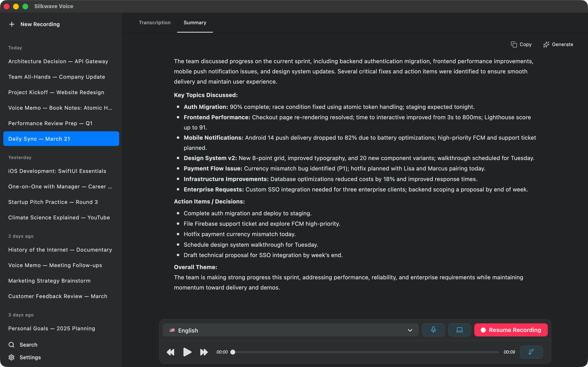
Task: Stay on the Summary tab
Action: (195, 23)
